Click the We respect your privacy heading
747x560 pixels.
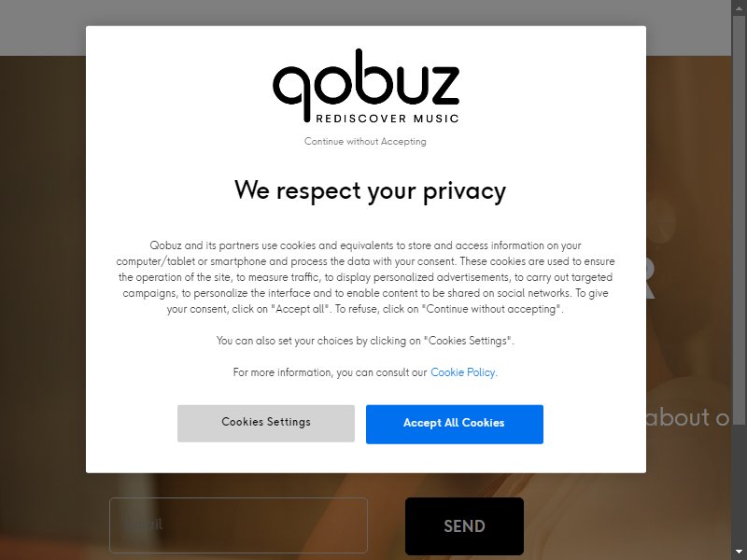click(x=370, y=190)
